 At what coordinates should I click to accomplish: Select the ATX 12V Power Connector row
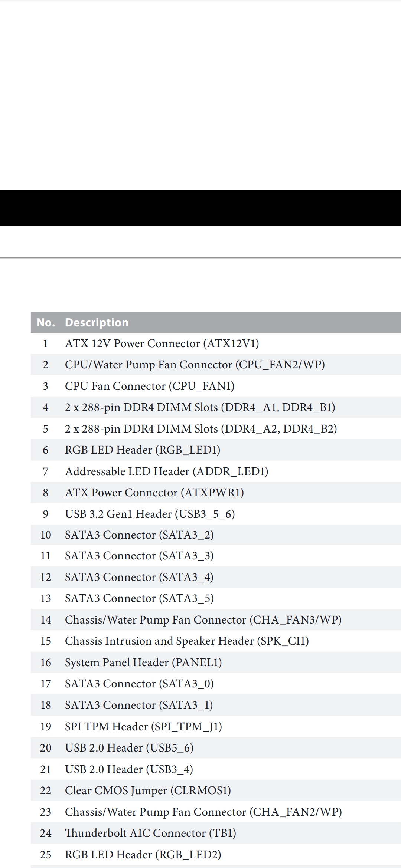pos(216,343)
